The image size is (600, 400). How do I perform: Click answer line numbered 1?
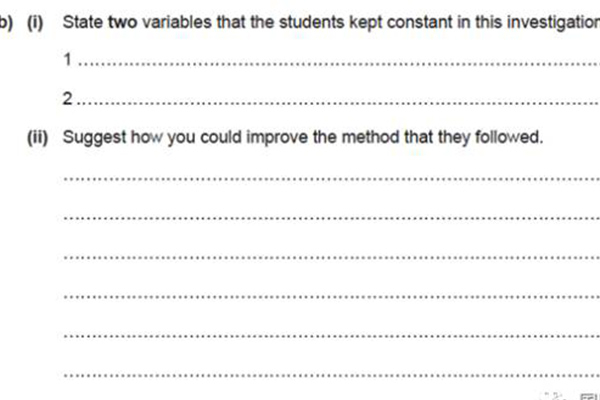click(x=339, y=64)
